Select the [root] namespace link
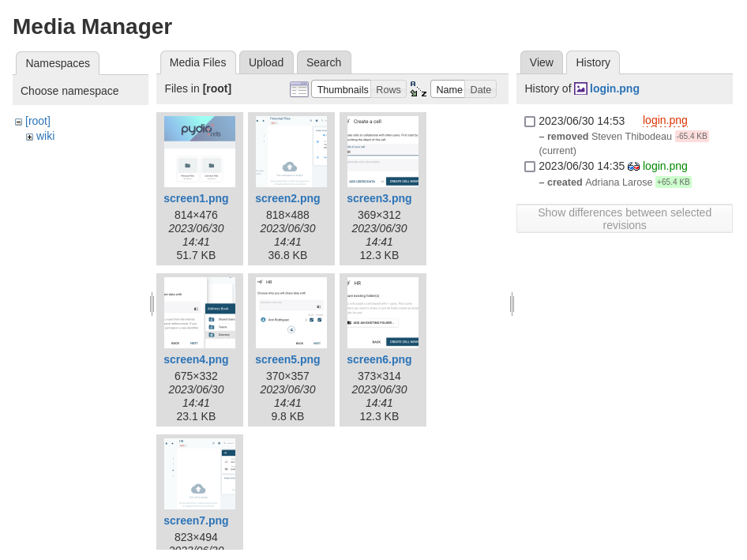Screen dimensions: 747x560 pos(38,121)
